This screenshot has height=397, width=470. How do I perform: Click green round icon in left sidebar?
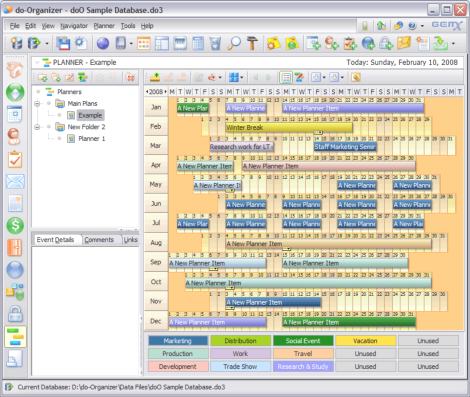(x=15, y=92)
